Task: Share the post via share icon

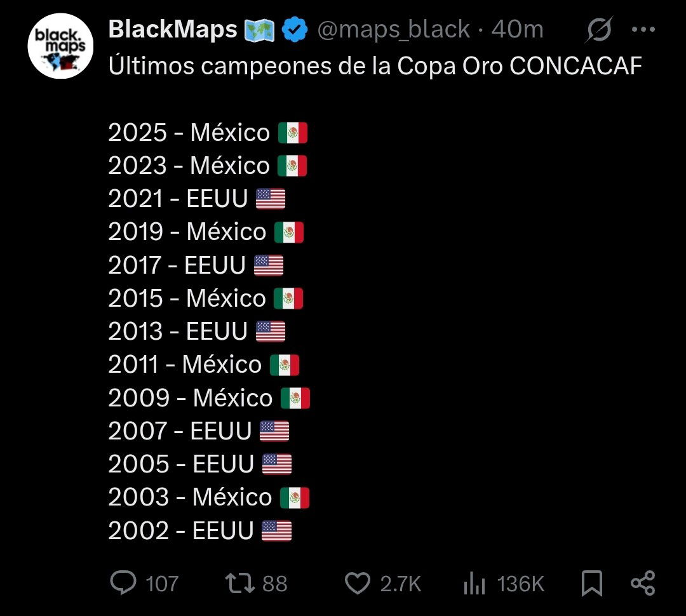Action: pos(643,583)
